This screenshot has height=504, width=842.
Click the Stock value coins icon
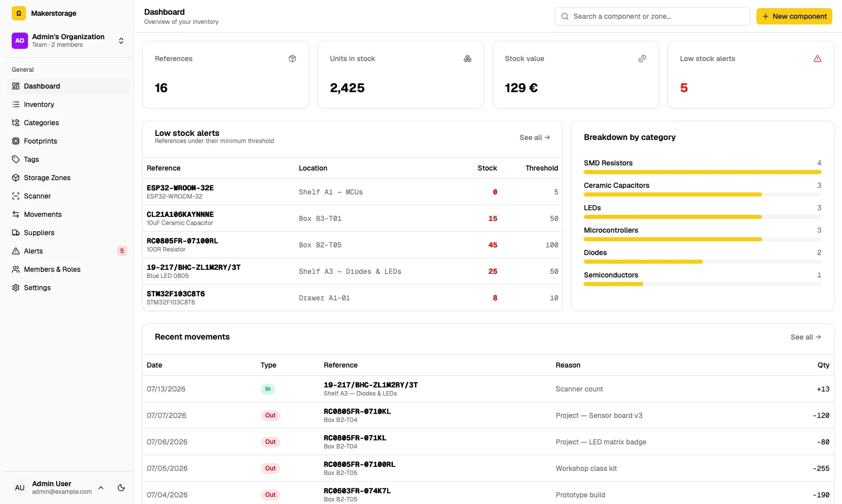coord(642,59)
